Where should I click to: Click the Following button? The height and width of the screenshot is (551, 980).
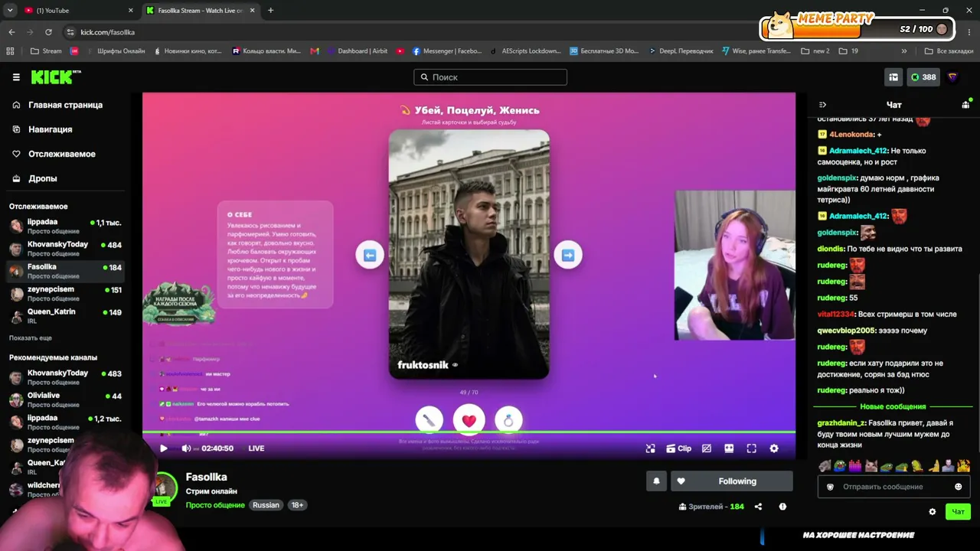click(x=732, y=481)
